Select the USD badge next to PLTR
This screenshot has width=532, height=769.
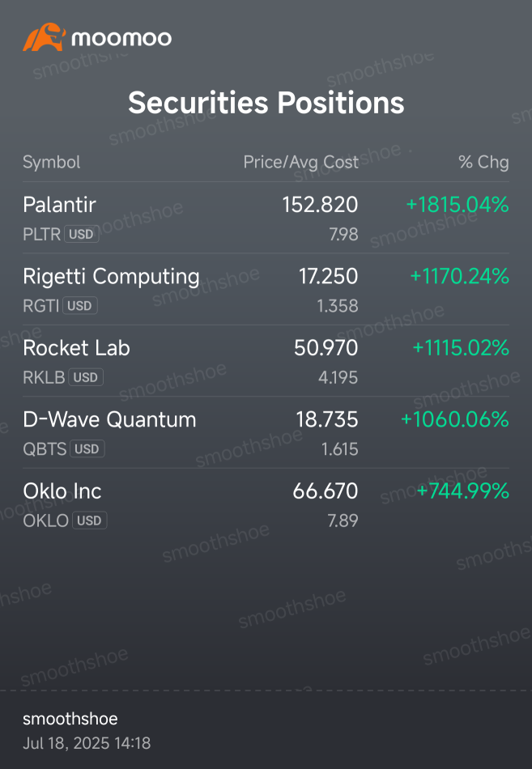82,235
